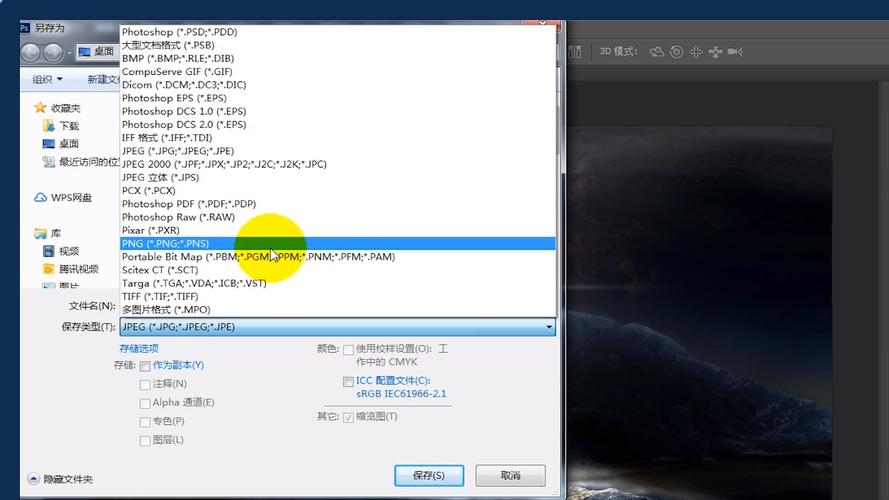
Task: Select 大型文档格式 (*.PSB) format
Action: (x=337, y=45)
